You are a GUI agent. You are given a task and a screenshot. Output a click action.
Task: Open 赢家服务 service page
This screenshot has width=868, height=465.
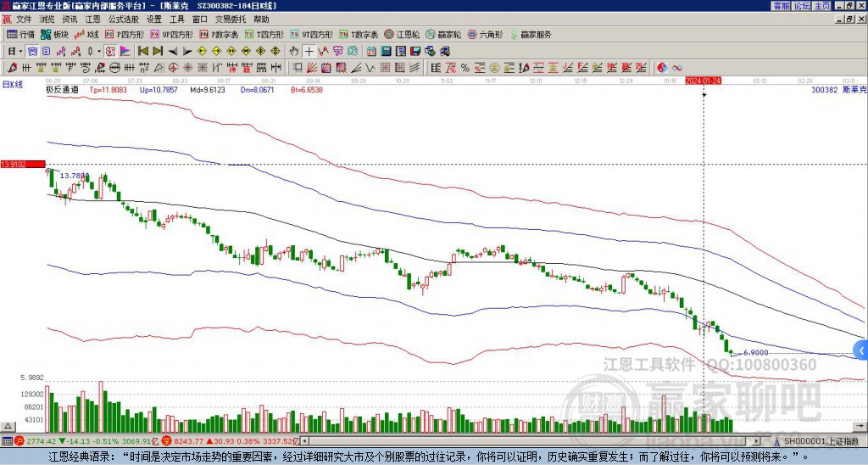point(531,34)
